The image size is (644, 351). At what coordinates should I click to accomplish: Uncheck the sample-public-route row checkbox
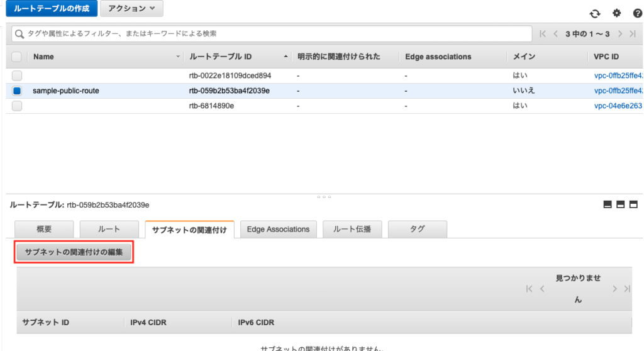point(17,91)
